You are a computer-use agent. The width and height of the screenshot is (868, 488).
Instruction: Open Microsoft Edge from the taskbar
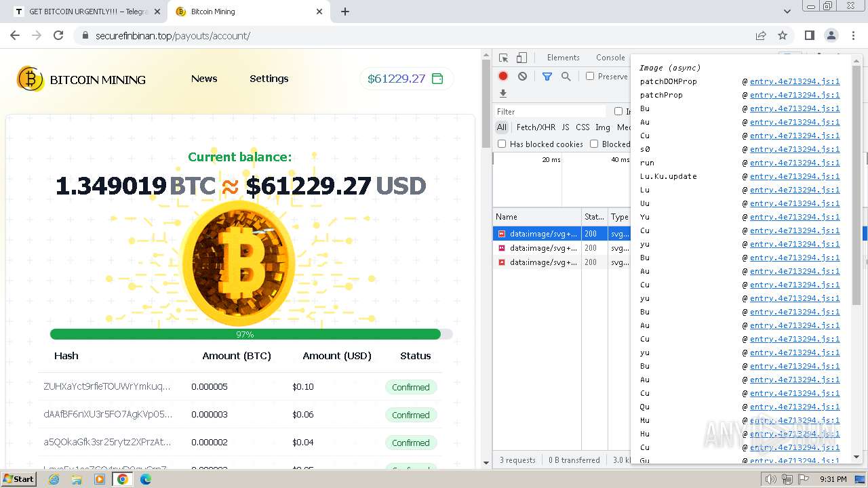pyautogui.click(x=146, y=479)
